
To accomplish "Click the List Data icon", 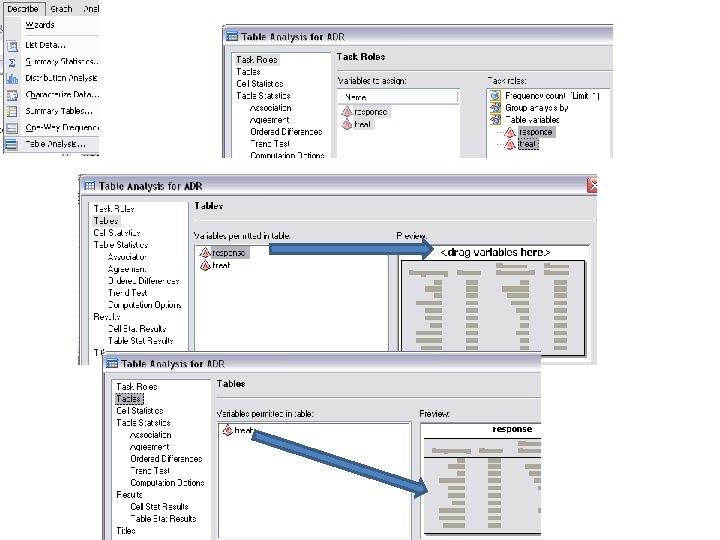I will (12, 45).
